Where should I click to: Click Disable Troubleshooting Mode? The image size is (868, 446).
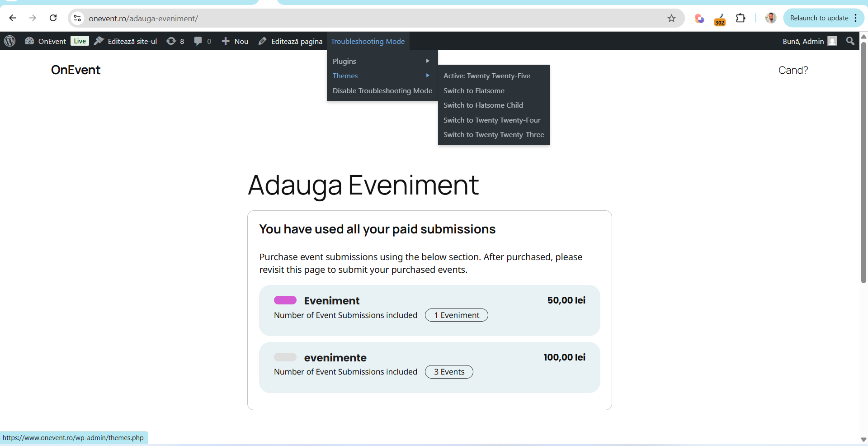[382, 90]
